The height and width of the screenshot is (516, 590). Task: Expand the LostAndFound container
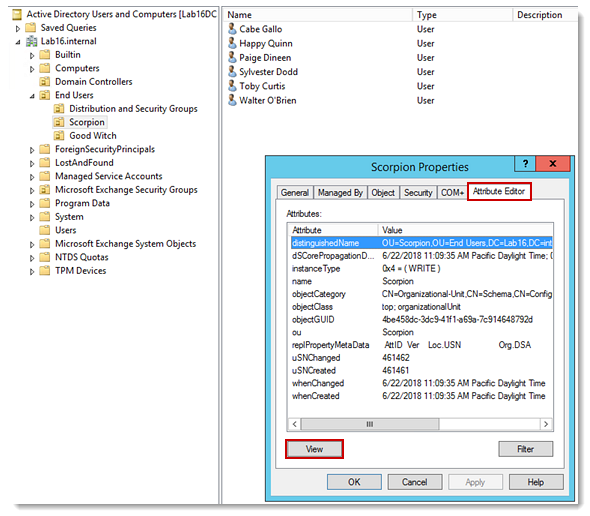point(32,164)
